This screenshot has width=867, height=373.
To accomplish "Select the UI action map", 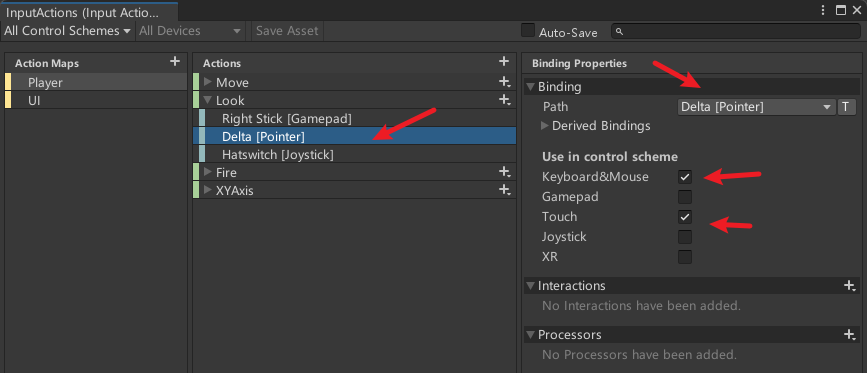I will 96,101.
